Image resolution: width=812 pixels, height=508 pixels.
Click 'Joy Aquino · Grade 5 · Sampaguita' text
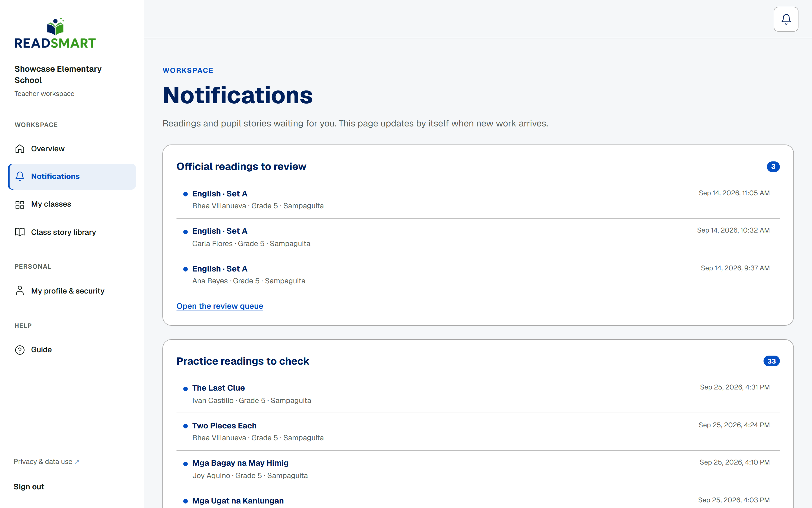coord(250,476)
